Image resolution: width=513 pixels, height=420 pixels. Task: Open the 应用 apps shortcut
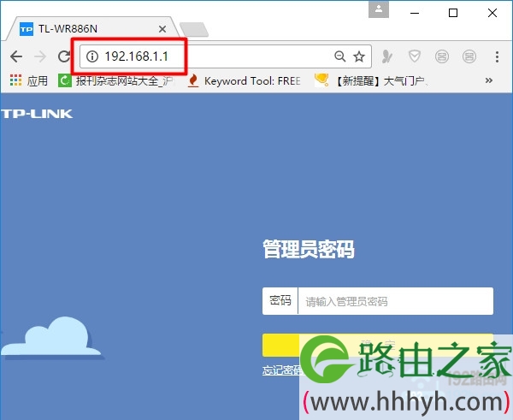click(x=28, y=80)
